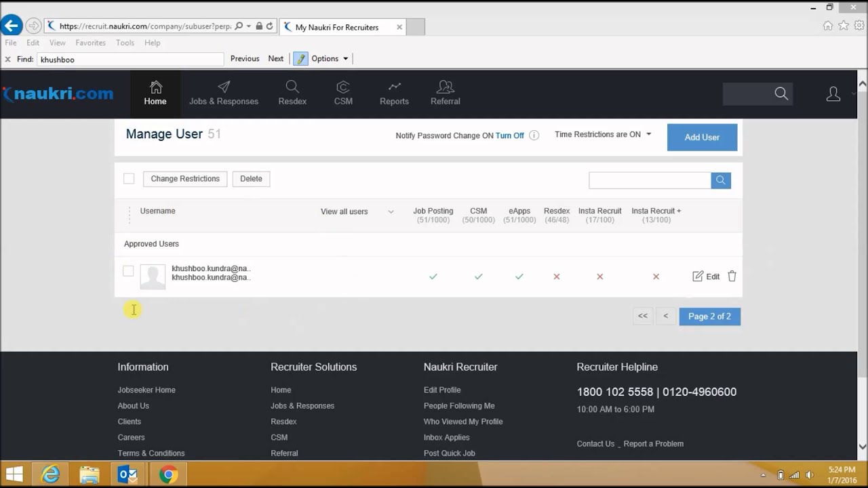The height and width of the screenshot is (488, 868).
Task: Click the Delete button above user list
Action: (251, 179)
